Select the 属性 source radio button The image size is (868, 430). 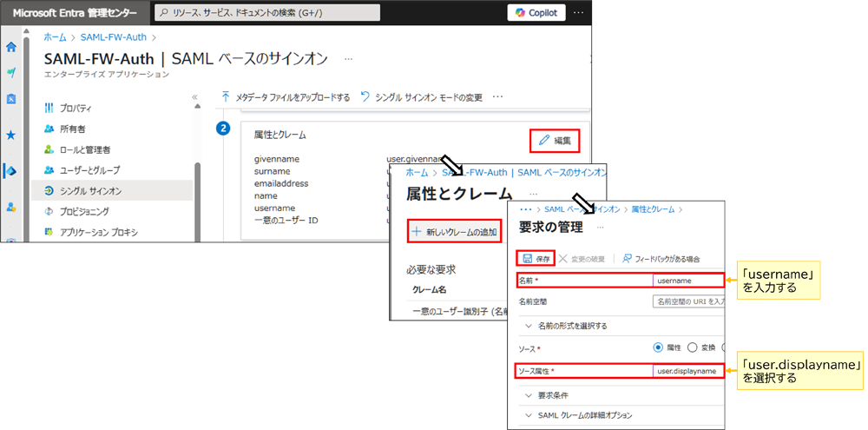point(658,347)
